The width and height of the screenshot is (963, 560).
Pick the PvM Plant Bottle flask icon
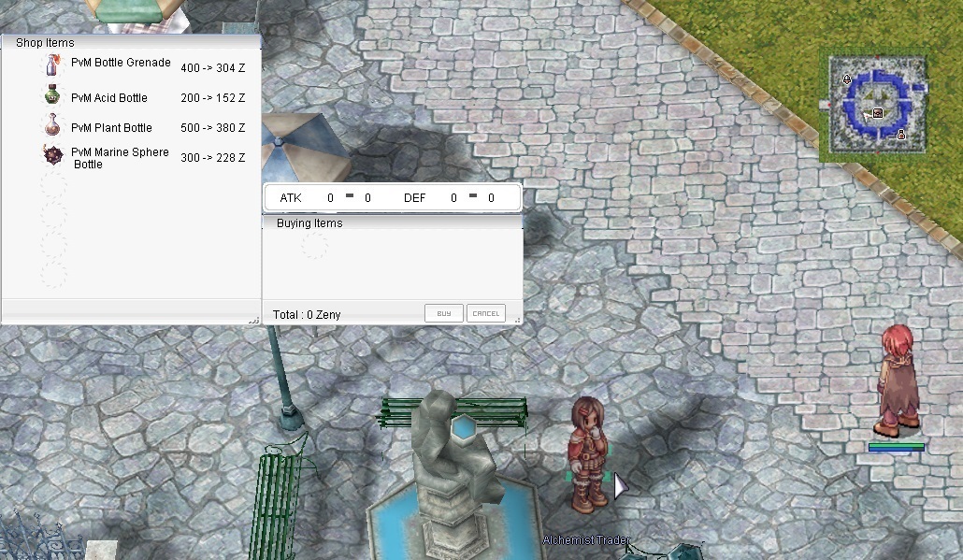coord(53,126)
